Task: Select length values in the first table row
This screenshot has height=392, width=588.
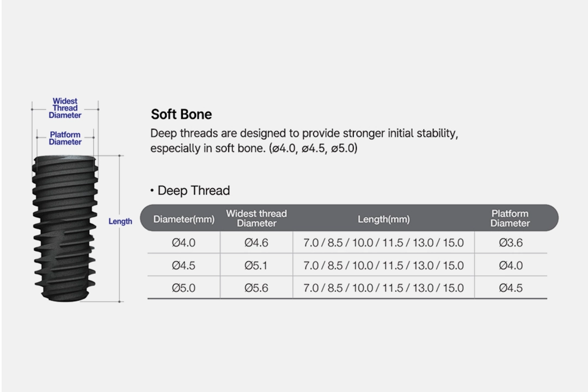Action: click(383, 243)
